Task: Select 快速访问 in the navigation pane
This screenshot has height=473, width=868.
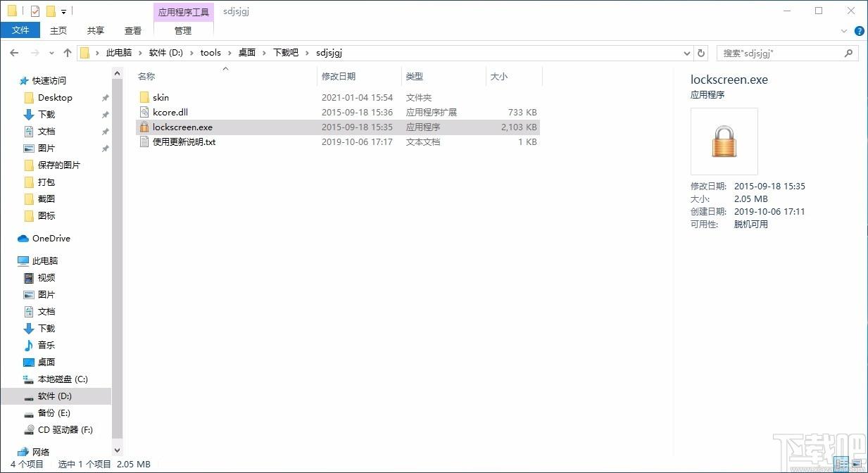Action: coord(49,80)
